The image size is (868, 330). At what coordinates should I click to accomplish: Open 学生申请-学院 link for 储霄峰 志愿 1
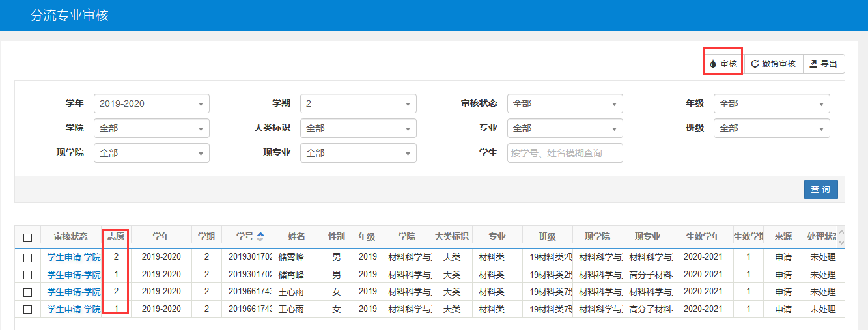pos(74,275)
